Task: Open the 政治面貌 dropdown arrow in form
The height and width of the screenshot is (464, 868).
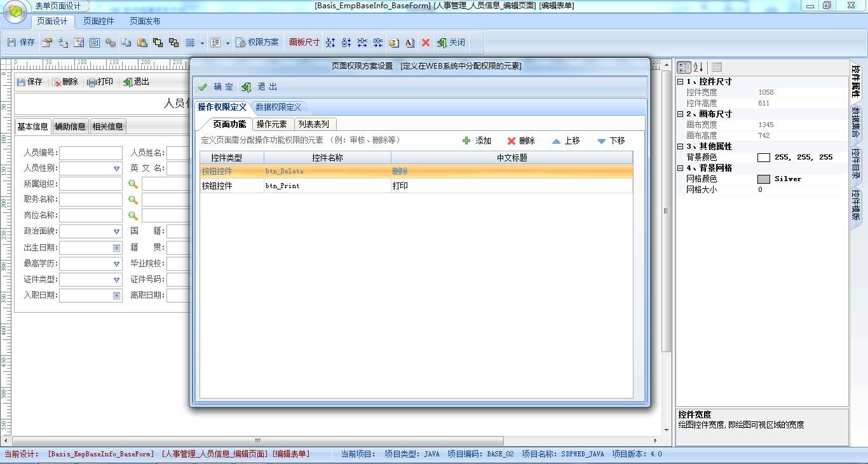Action: [x=117, y=232]
